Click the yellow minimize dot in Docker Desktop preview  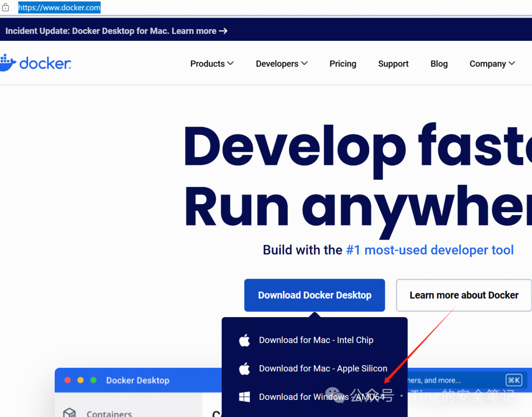80,380
